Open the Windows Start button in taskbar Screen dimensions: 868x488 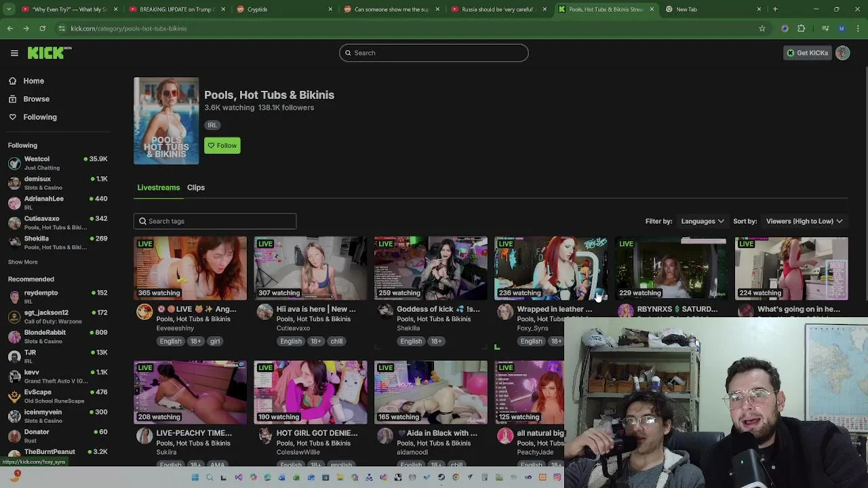(195, 478)
